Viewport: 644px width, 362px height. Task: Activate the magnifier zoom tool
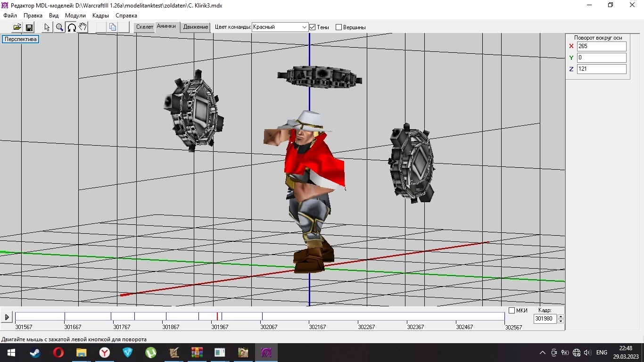(x=59, y=27)
